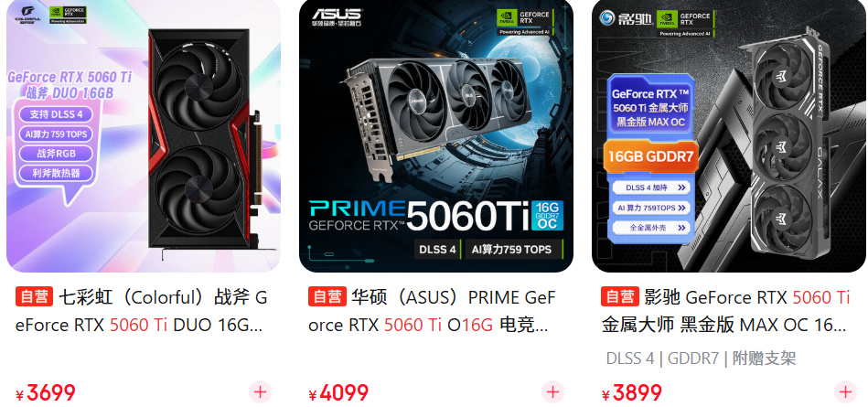
Task: Click the ¥3699 price
Action: click(x=46, y=393)
